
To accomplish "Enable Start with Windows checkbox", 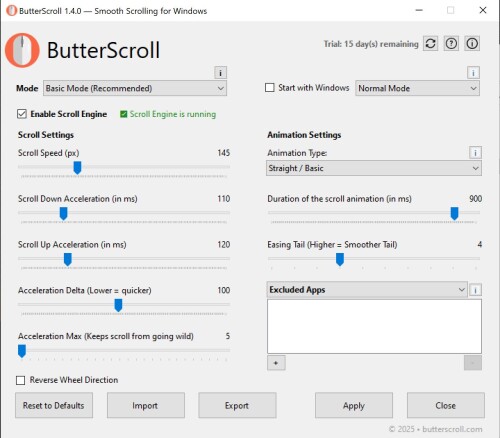I will pyautogui.click(x=269, y=88).
